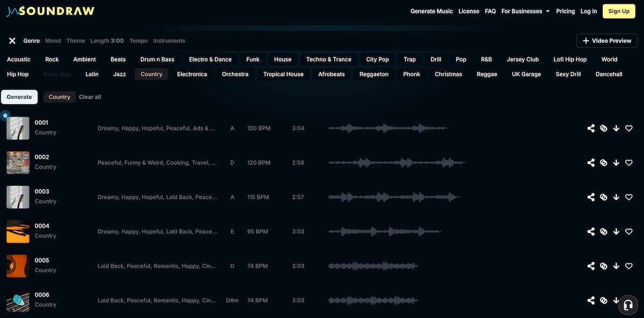The height and width of the screenshot is (318, 644).
Task: Go to Generate Music page
Action: 431,11
